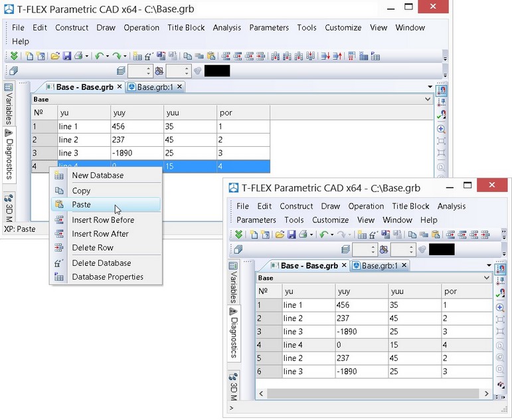
Task: Close the Base - Base.grb tab in the back window
Action: [x=120, y=86]
